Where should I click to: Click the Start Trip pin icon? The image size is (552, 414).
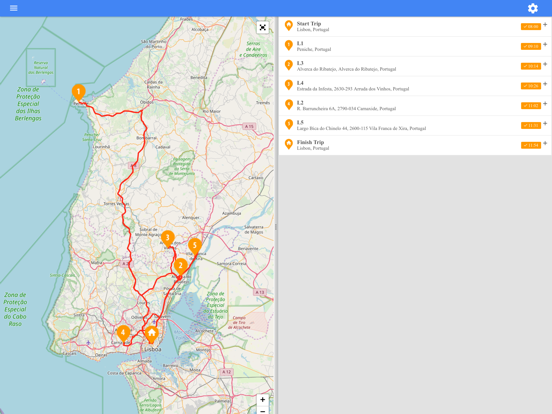point(289,26)
